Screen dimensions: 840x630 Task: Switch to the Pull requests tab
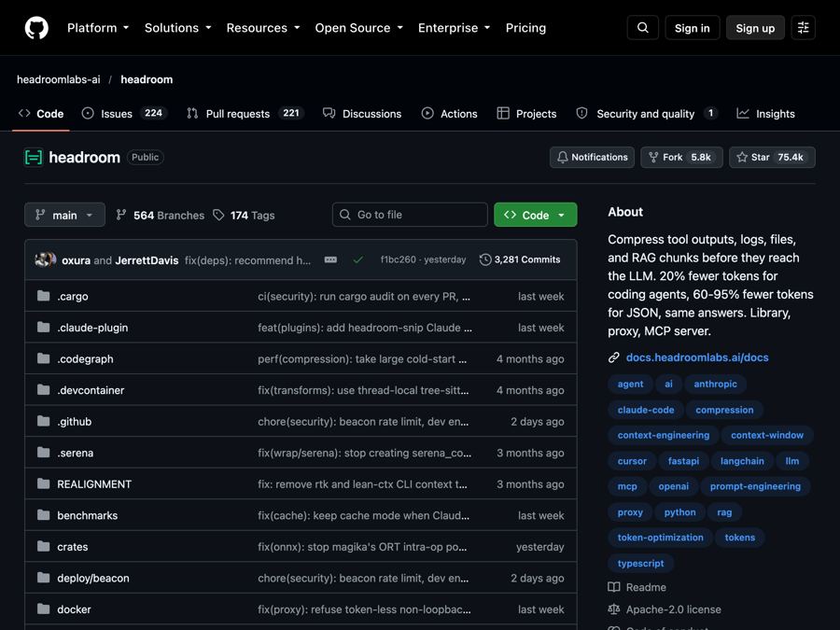coord(245,114)
